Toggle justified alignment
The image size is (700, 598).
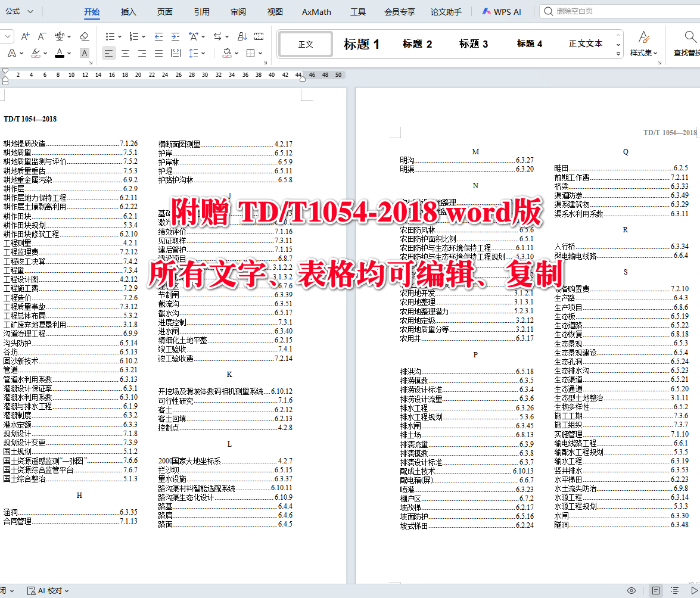[158, 53]
